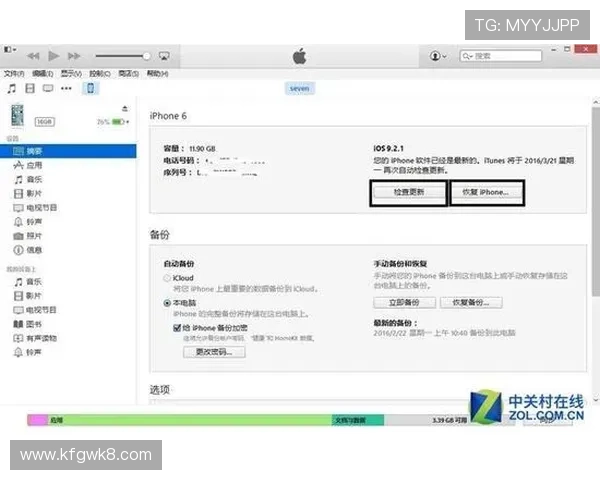The height and width of the screenshot is (480, 600).
Task: Open the 显示(V) menu
Action: tap(71, 73)
